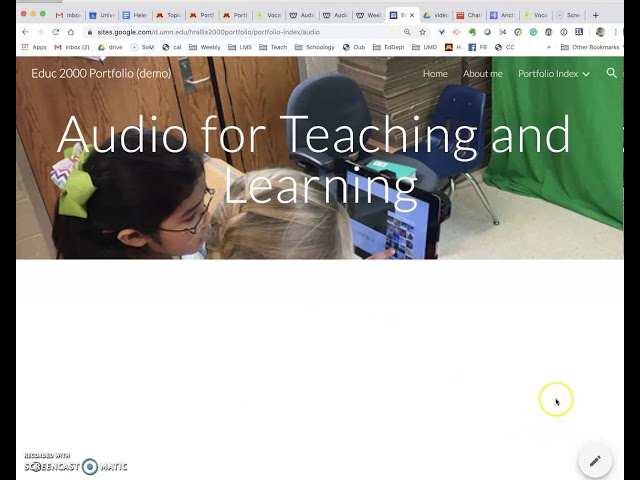Open the user profile avatar
Viewport: 640px width, 480px height.
(600, 32)
